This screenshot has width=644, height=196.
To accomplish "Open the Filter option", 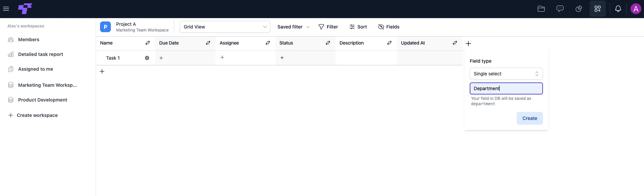I will pos(328,27).
